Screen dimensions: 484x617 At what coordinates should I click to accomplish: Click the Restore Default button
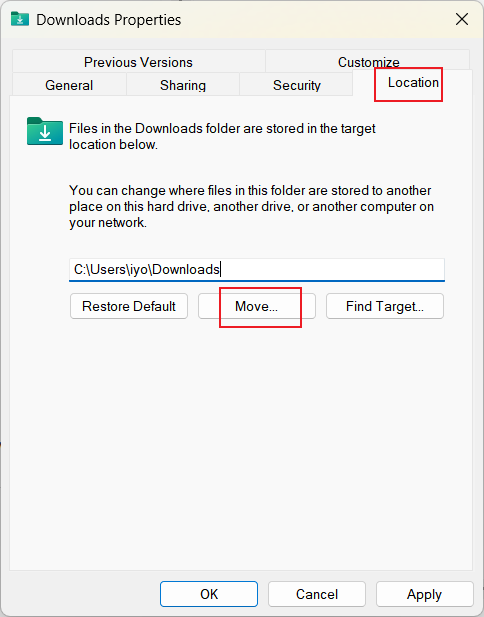click(x=129, y=306)
